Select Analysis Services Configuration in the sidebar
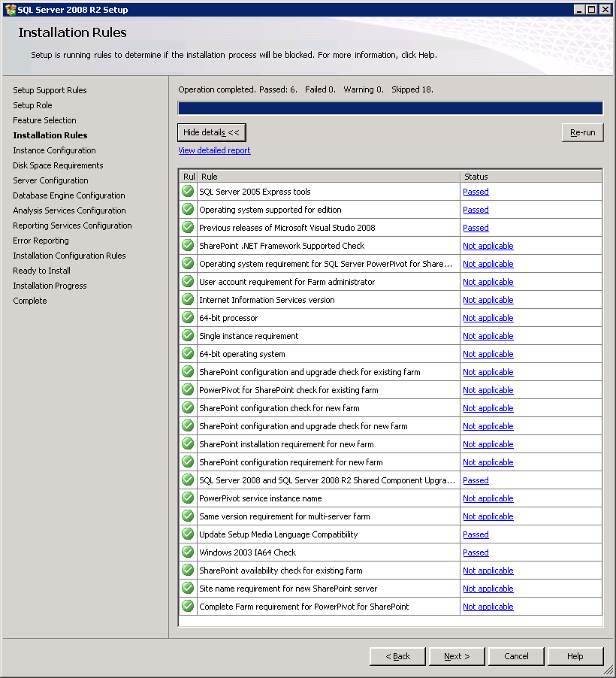This screenshot has width=616, height=678. click(70, 210)
